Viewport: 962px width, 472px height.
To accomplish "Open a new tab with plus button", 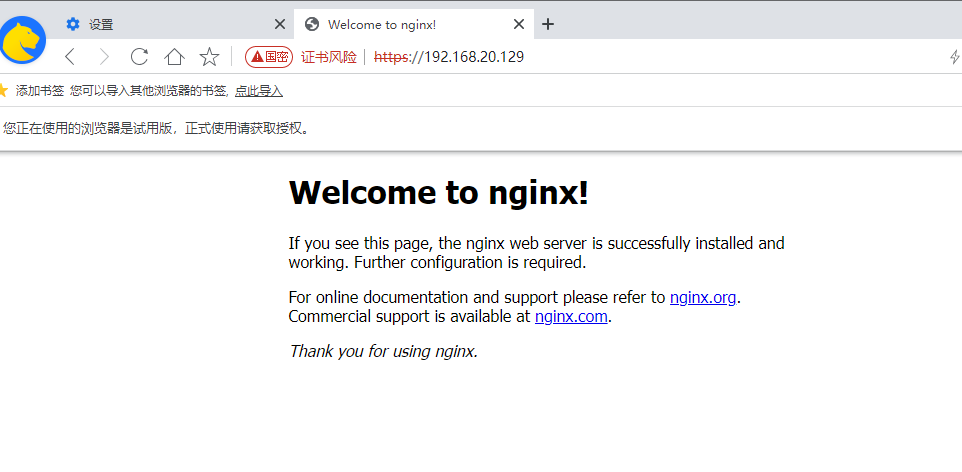I will pyautogui.click(x=548, y=25).
